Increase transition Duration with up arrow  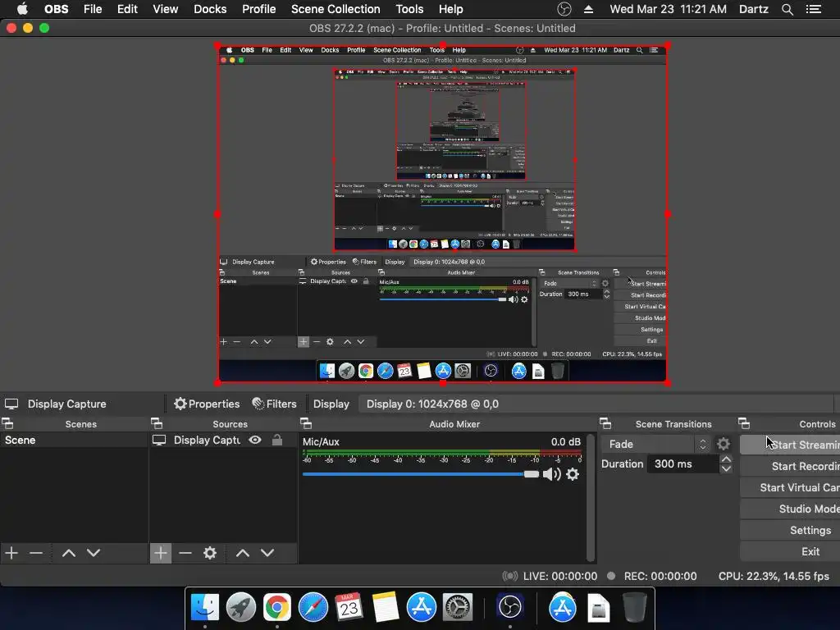click(726, 459)
